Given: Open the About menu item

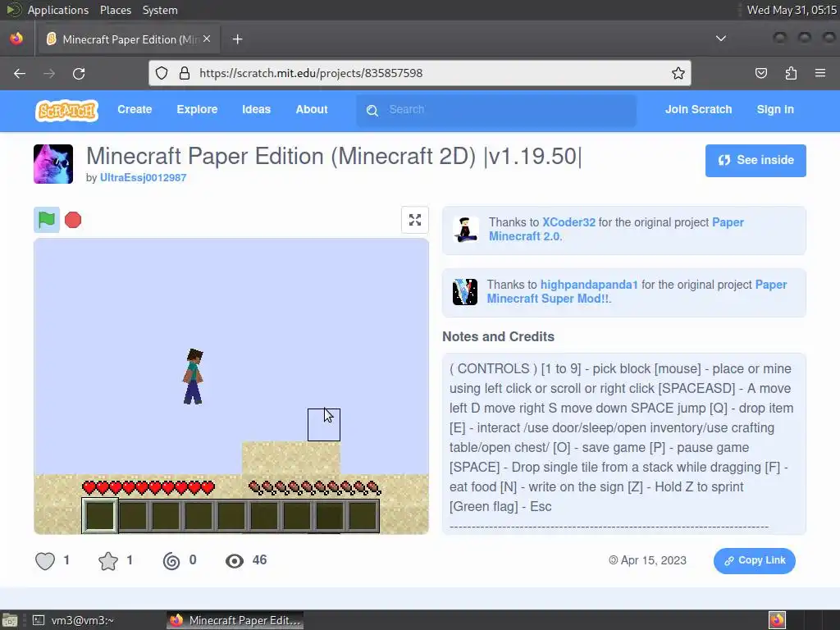Looking at the screenshot, I should click(x=312, y=109).
